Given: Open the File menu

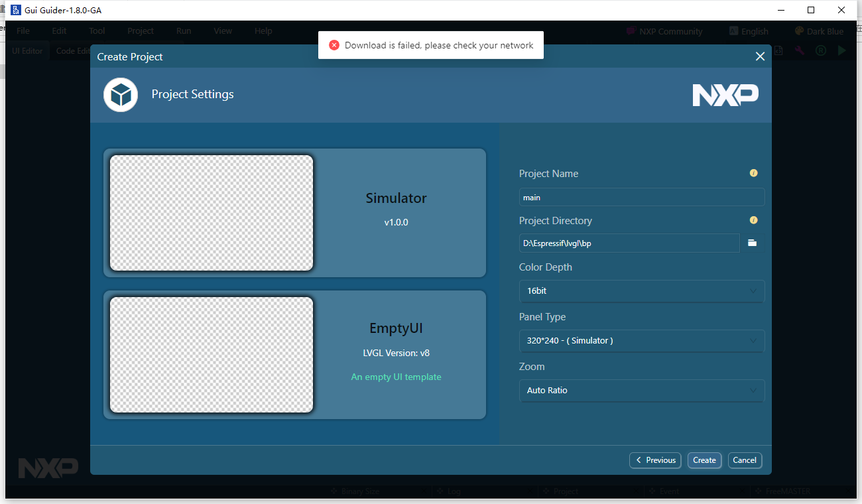Looking at the screenshot, I should pyautogui.click(x=23, y=31).
